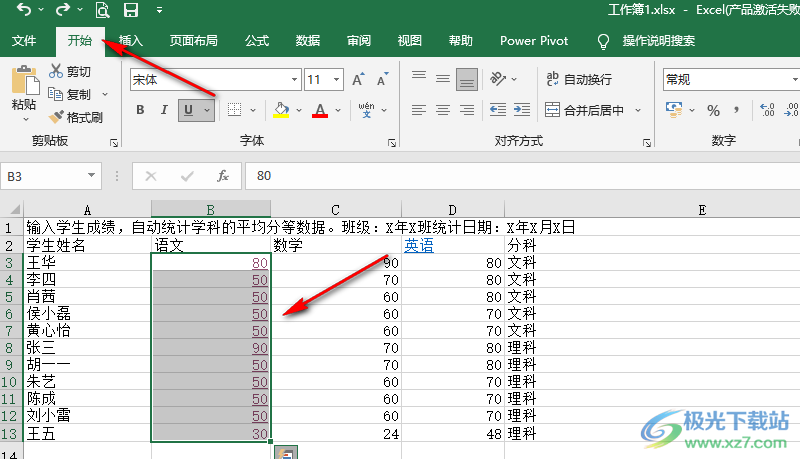Click the wén phonetic guide icon
Viewport: 800px width, 459px height.
click(366, 110)
